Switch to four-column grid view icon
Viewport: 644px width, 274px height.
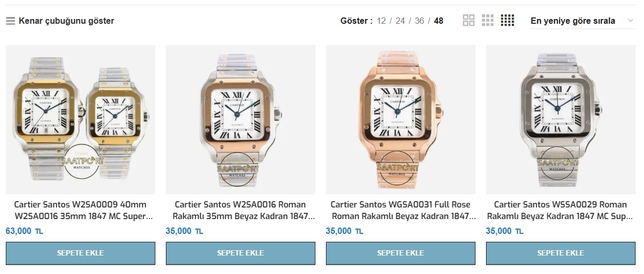[x=507, y=21]
